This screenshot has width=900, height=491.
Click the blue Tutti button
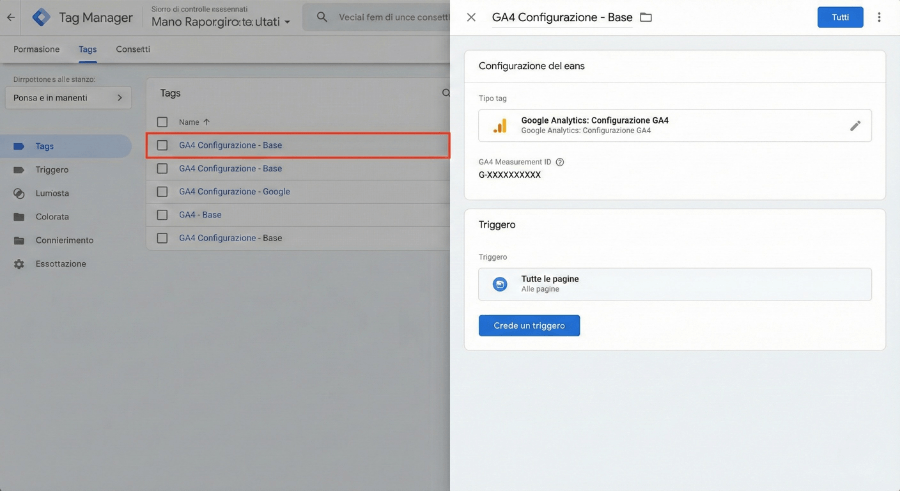(x=840, y=17)
